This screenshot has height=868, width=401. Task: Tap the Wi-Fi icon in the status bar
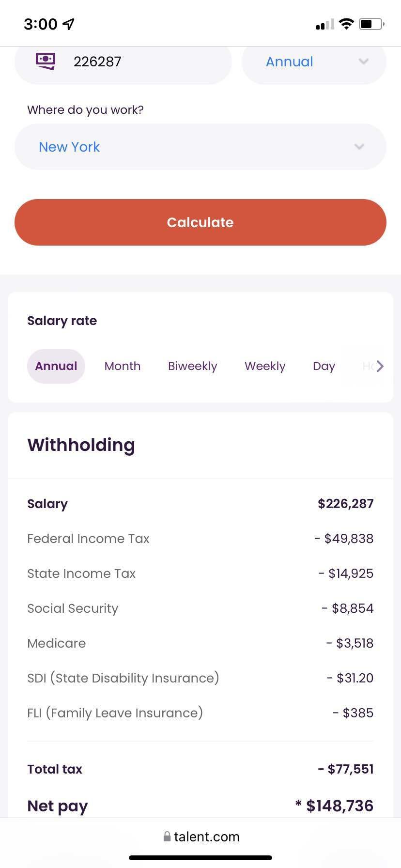347,23
